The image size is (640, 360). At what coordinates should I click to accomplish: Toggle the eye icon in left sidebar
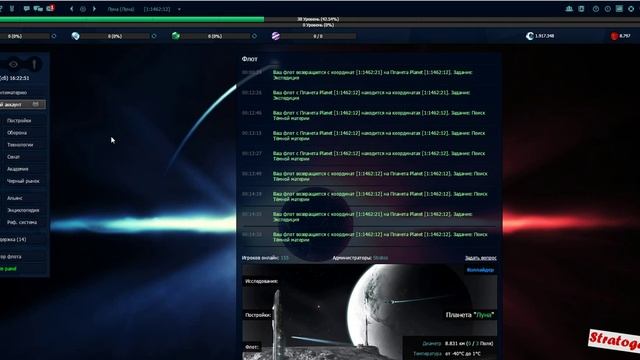(x=13, y=64)
